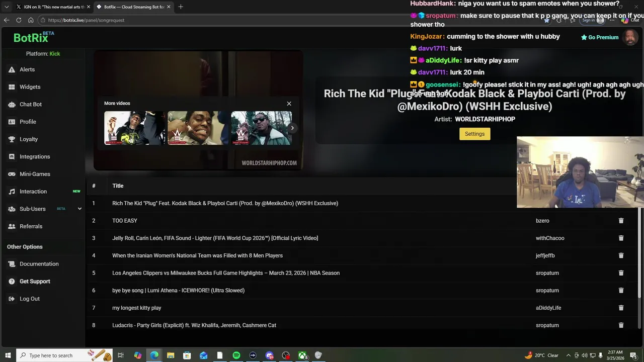
Task: Open the Alerts sidebar section
Action: [x=27, y=69]
